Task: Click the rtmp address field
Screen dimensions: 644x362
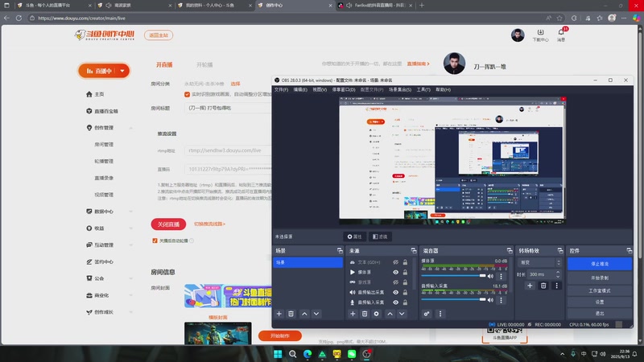Action: [228, 150]
